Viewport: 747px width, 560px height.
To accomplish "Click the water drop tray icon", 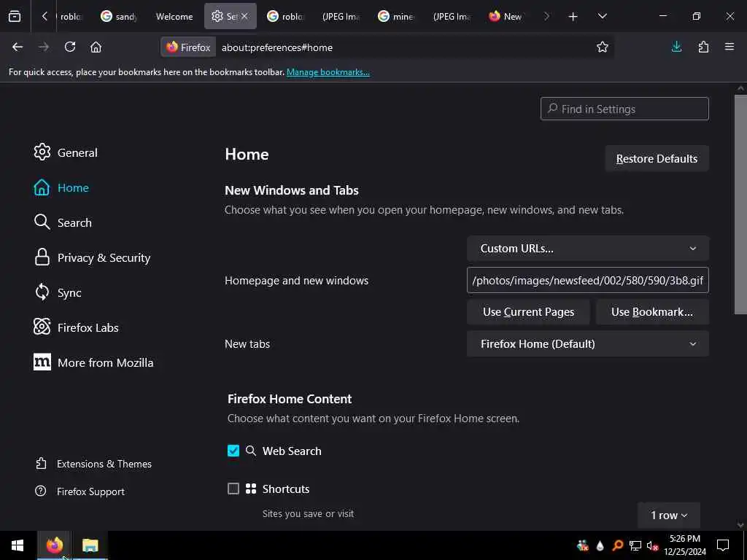I will tap(600, 545).
